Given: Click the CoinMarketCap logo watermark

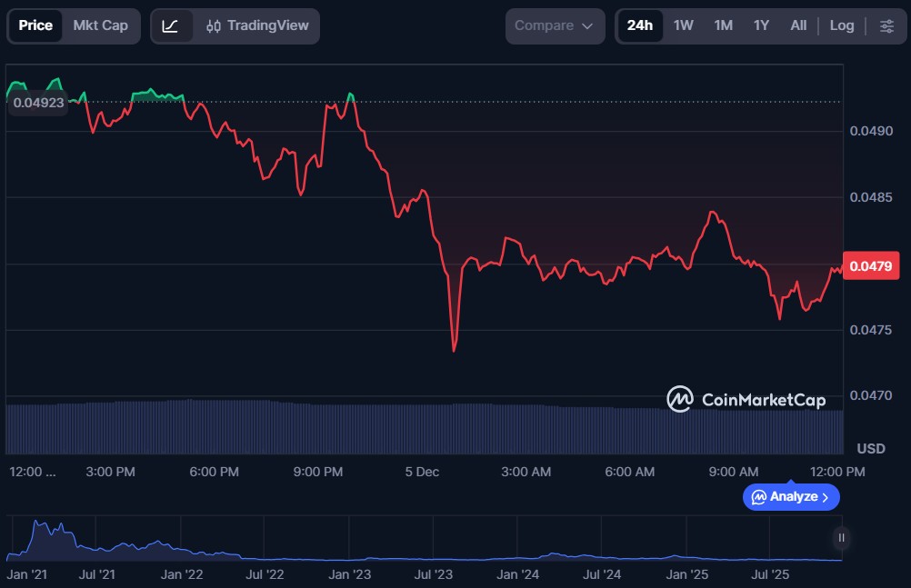Looking at the screenshot, I should tap(746, 399).
